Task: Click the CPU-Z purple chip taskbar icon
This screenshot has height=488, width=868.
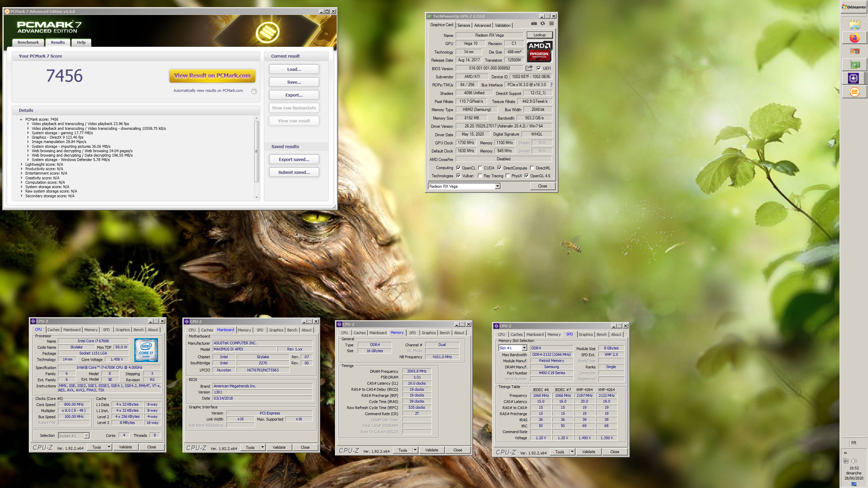Action: click(853, 78)
